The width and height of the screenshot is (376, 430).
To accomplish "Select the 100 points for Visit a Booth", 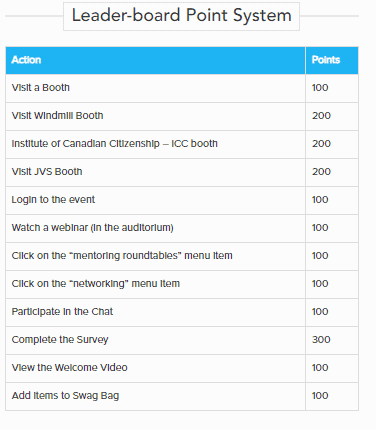I will [320, 88].
